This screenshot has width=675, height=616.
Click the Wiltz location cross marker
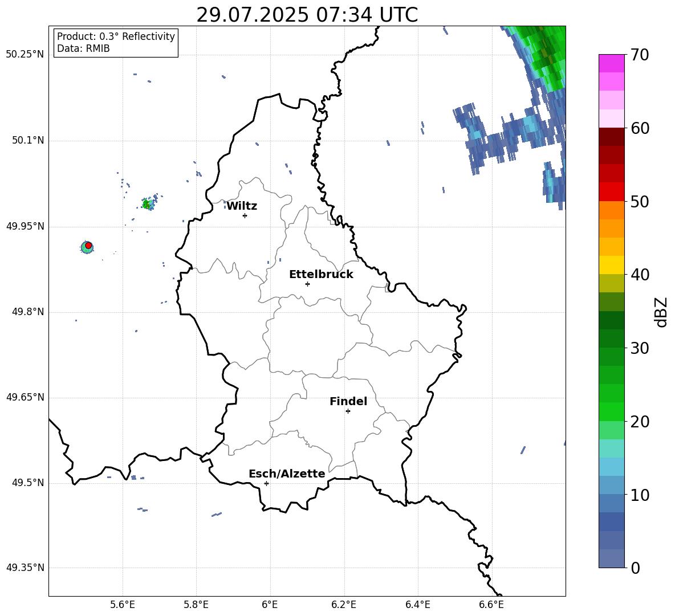coord(245,215)
